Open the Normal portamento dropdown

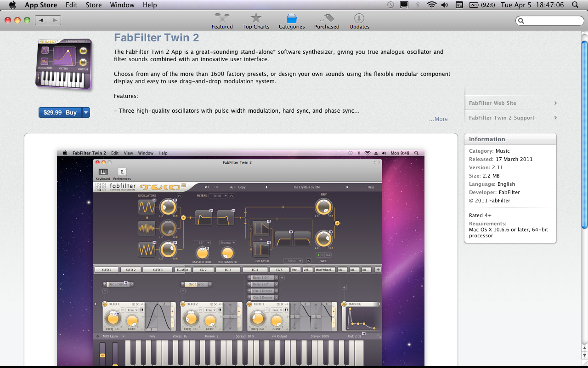227,242
